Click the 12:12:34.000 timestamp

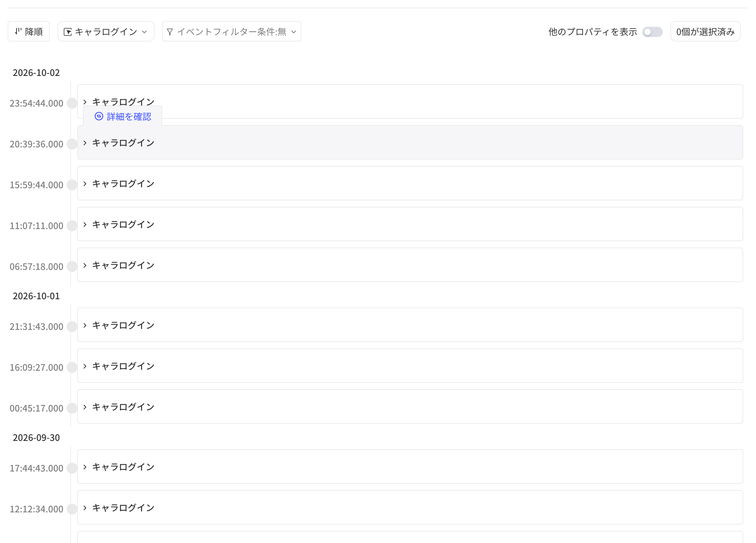[x=36, y=509]
